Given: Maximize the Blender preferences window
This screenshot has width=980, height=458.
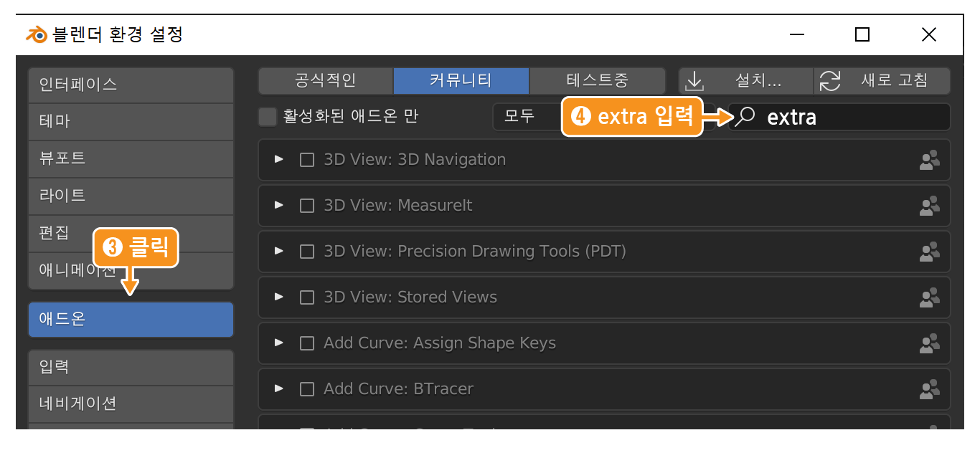Looking at the screenshot, I should (862, 34).
